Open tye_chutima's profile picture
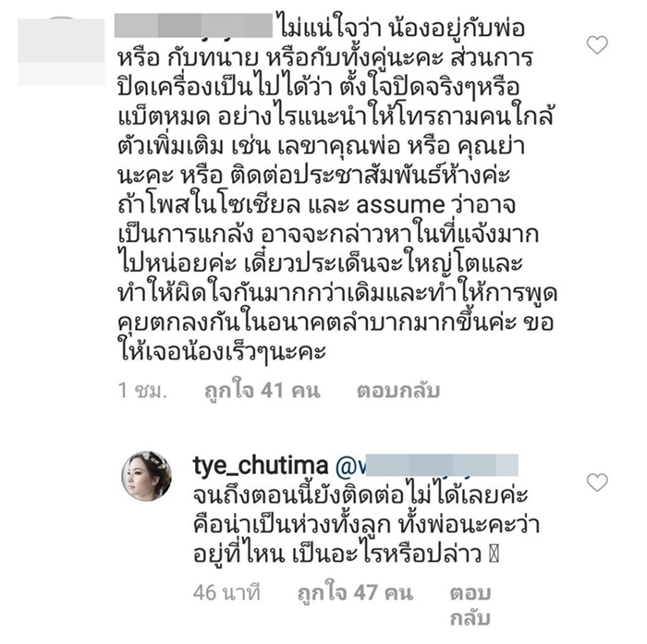The height and width of the screenshot is (644, 647). tap(146, 476)
